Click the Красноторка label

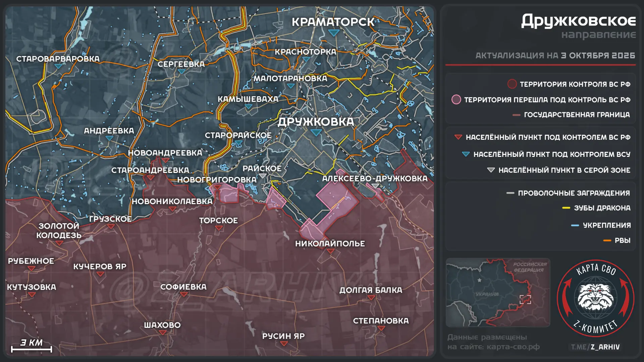(x=305, y=52)
